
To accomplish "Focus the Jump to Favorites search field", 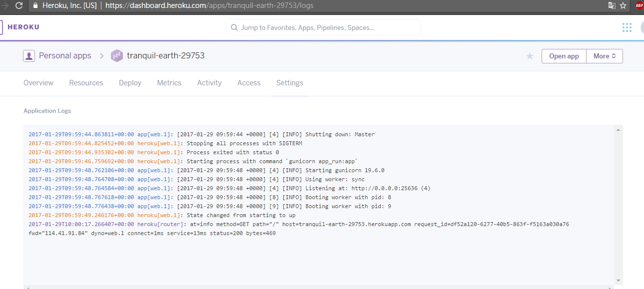I will pos(323,27).
